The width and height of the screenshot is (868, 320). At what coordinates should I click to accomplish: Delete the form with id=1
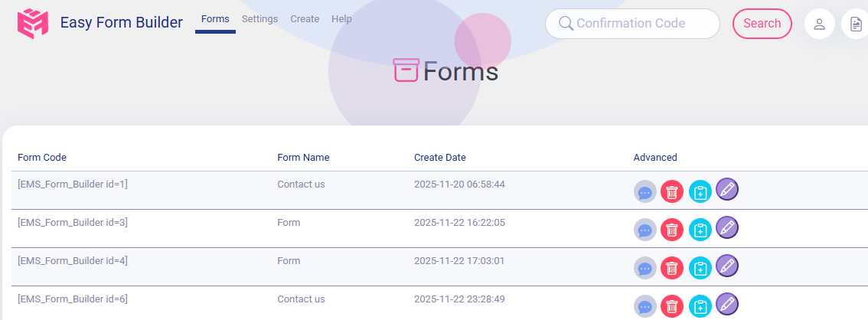(671, 191)
